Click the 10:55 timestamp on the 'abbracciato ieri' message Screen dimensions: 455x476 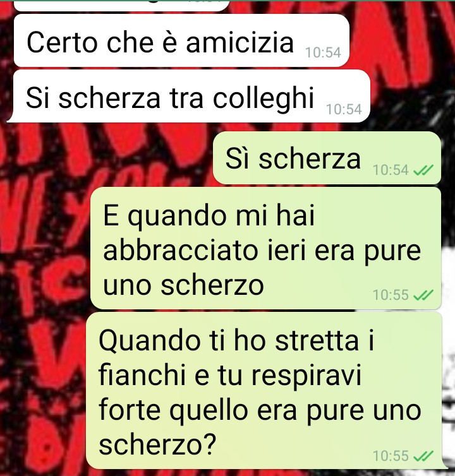coord(391,295)
